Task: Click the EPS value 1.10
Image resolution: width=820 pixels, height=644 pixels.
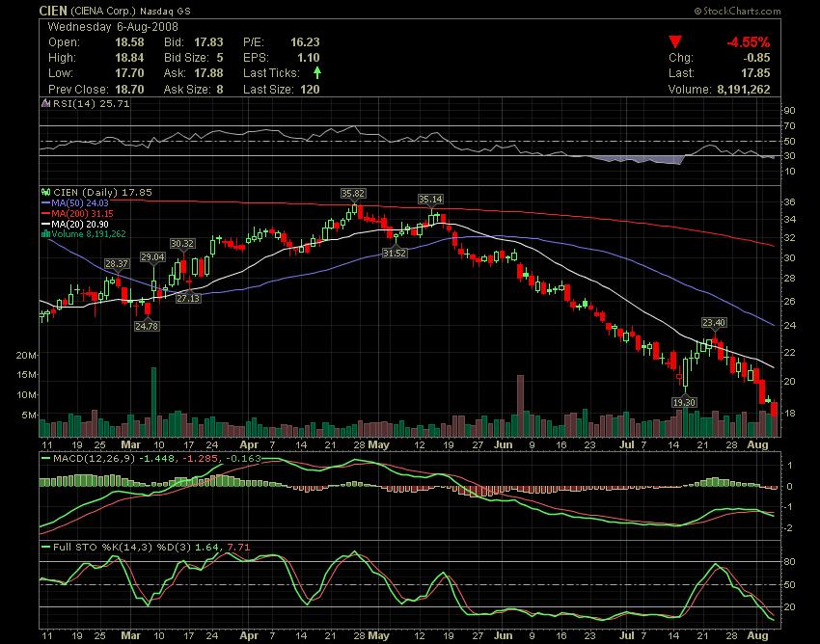Action: (x=308, y=58)
